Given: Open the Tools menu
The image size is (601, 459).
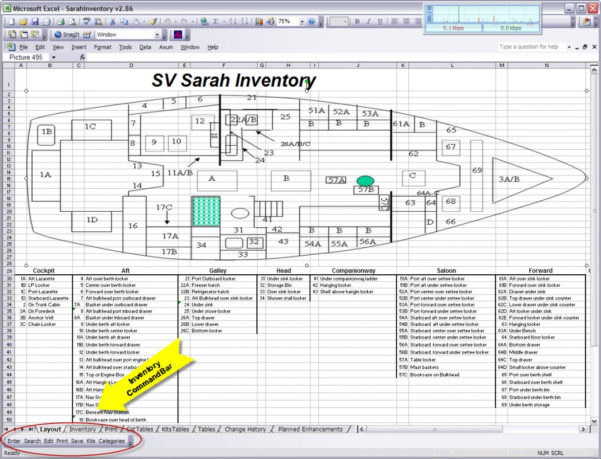Looking at the screenshot, I should [x=124, y=46].
